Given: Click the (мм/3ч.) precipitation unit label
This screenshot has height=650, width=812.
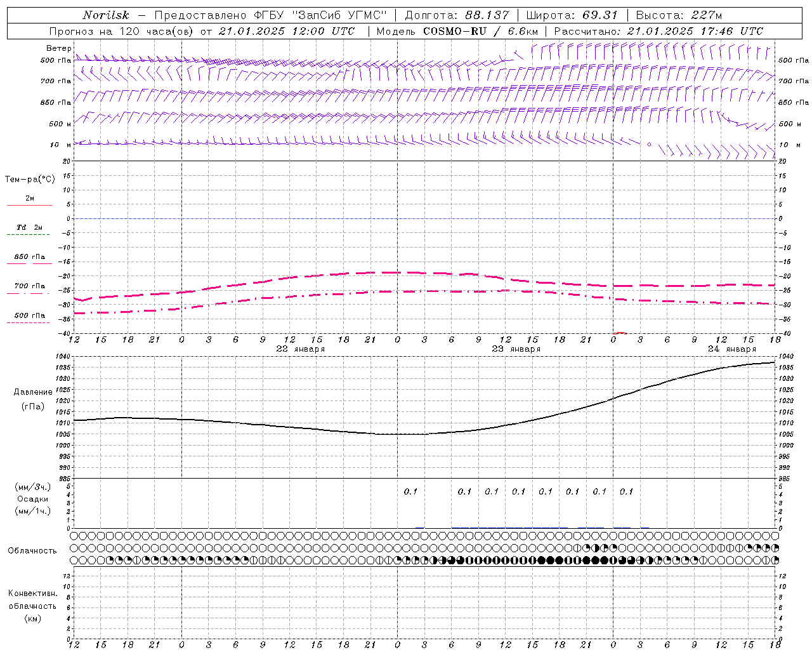Looking at the screenshot, I should click(x=33, y=487).
